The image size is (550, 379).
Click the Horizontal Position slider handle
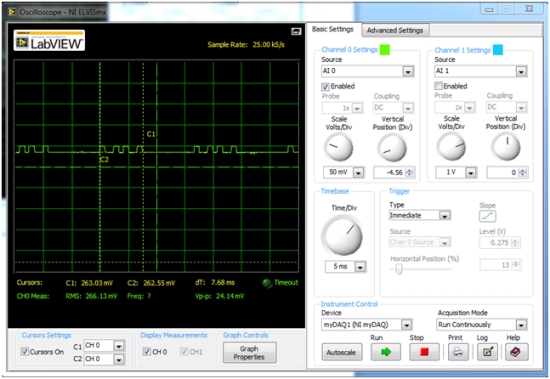(399, 269)
